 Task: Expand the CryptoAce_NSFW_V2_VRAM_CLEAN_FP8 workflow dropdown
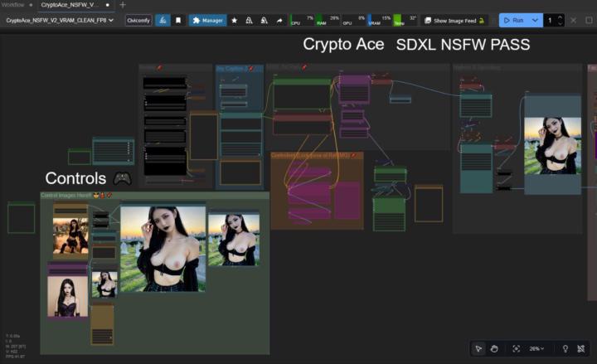click(60, 20)
